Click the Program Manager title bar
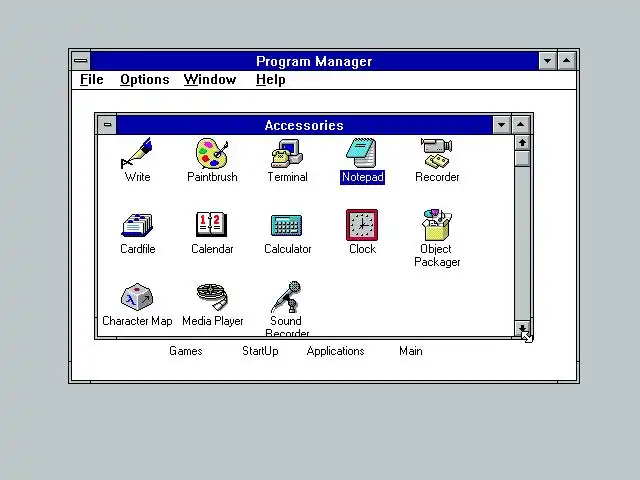Image resolution: width=640 pixels, height=480 pixels. 314,61
